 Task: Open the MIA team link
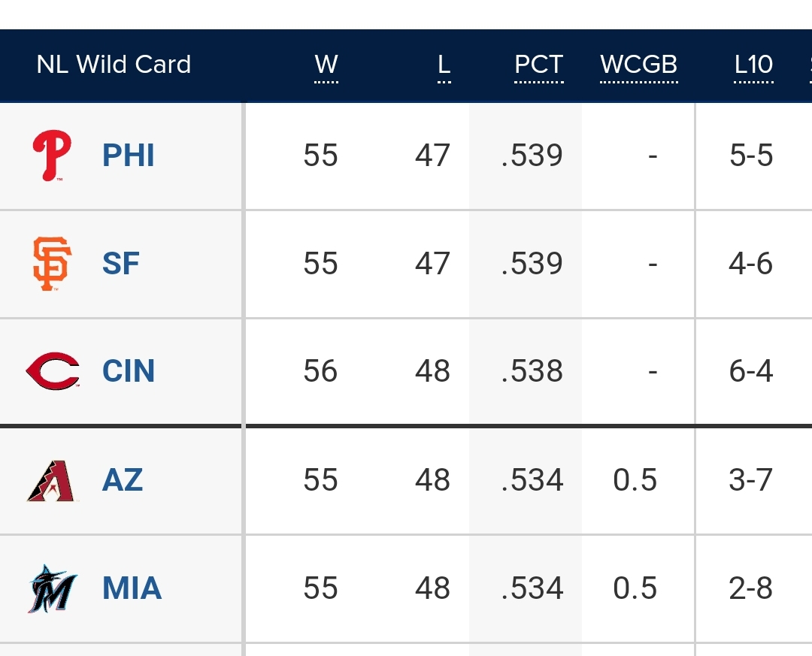(132, 588)
